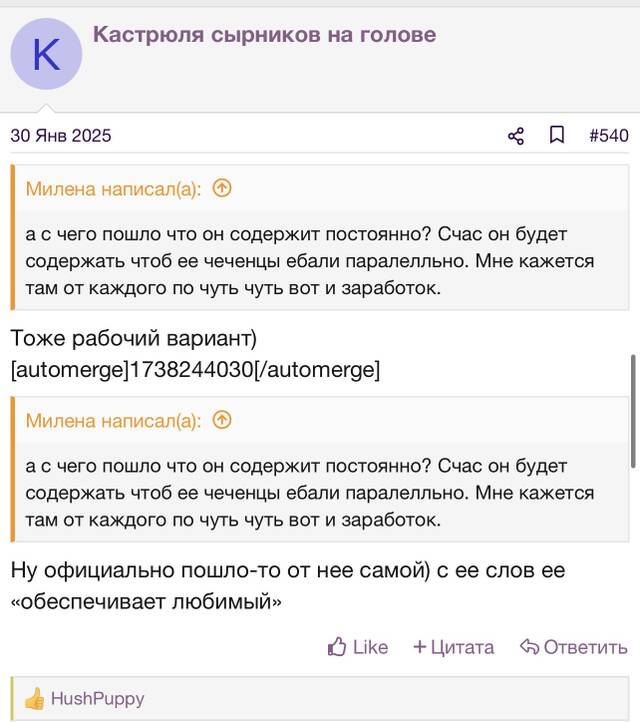This screenshot has height=722, width=640.
Task: Like the post with Like button
Action: click(357, 646)
